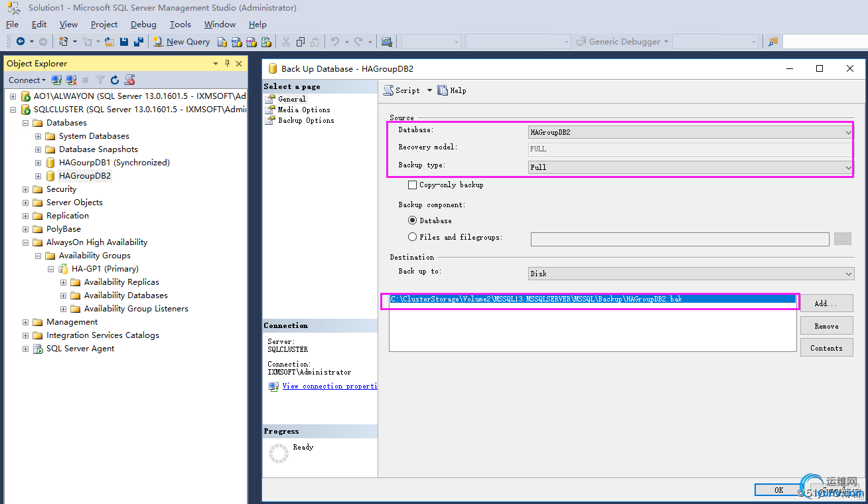868x504 pixels.
Task: Click the Activity Monitor toolbar icon
Action: 386,42
